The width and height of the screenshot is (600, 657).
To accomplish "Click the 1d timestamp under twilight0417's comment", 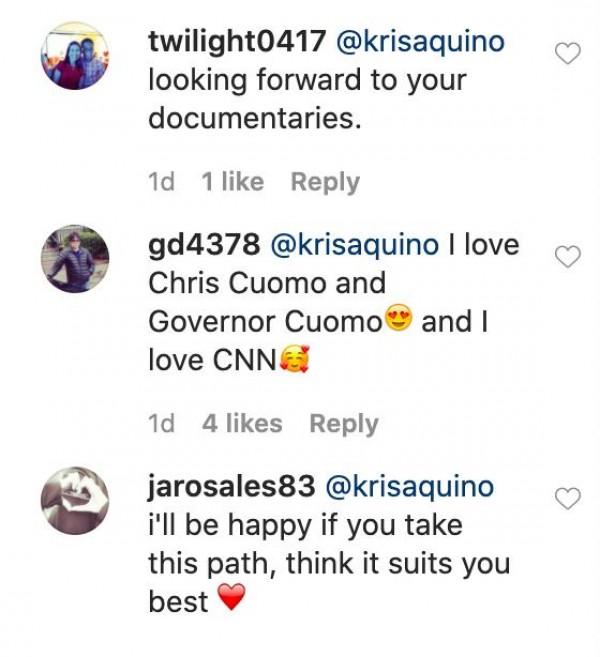I will [161, 182].
